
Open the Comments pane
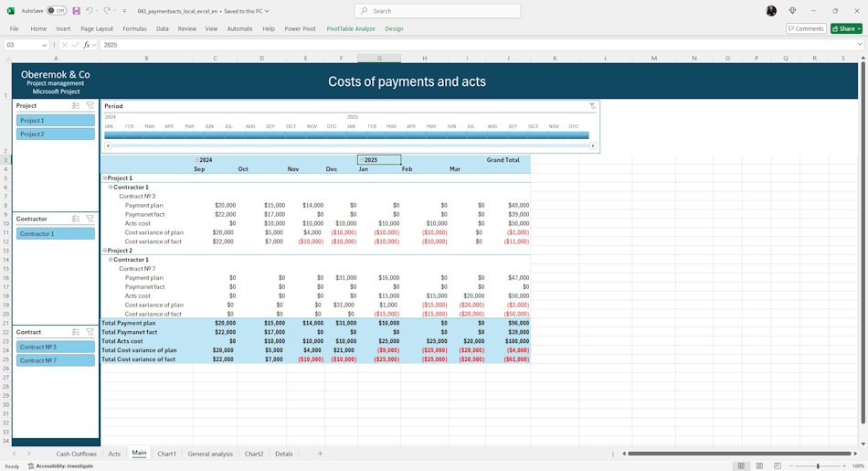coord(806,29)
